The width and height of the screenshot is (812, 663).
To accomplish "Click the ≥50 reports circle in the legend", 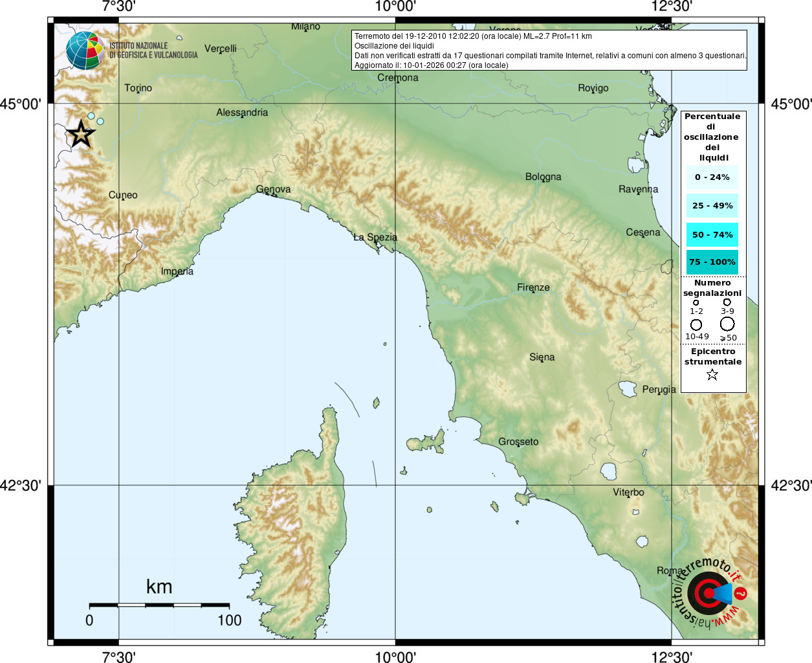I will 727,324.
